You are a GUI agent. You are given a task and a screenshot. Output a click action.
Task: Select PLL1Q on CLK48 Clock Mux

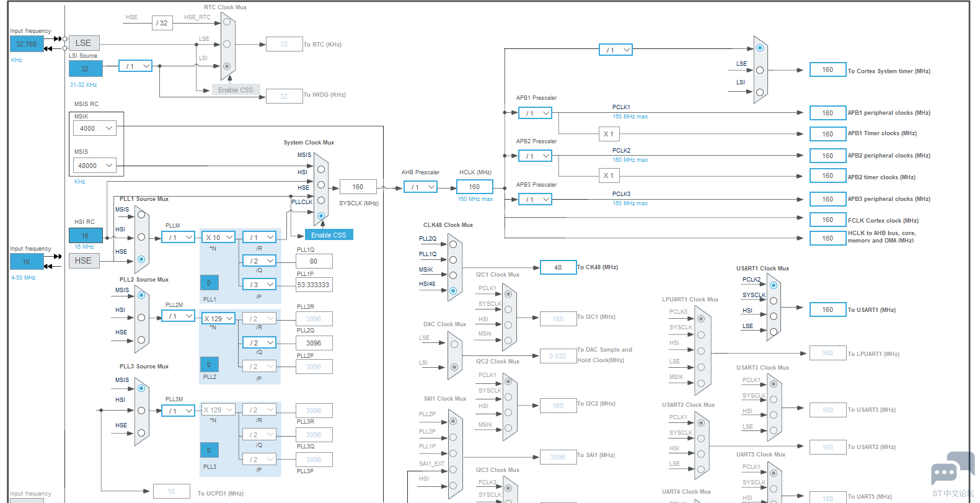coord(453,260)
